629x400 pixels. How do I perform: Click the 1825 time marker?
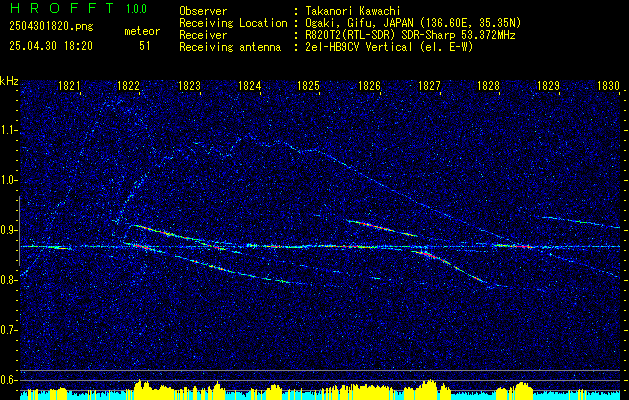(308, 85)
